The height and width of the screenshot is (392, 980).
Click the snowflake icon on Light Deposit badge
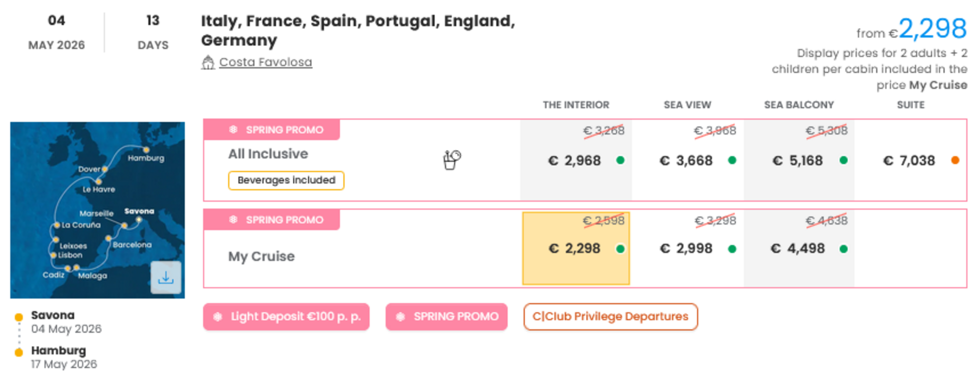point(218,317)
